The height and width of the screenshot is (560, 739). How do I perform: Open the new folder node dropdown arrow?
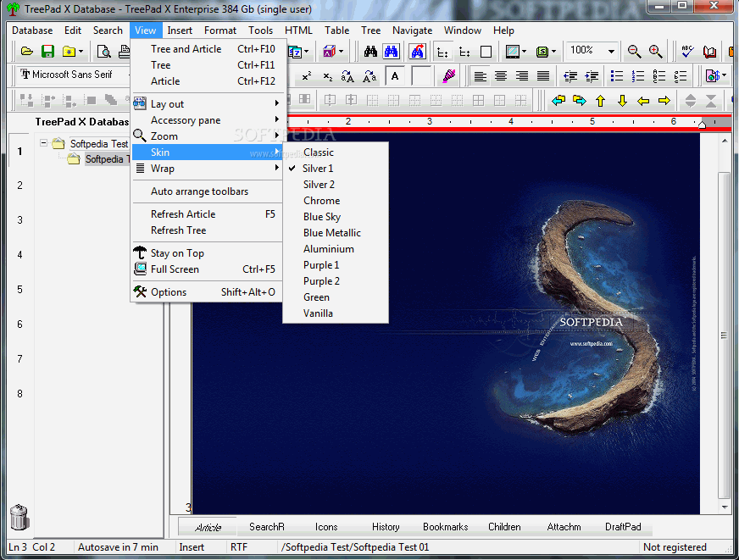tap(81, 51)
